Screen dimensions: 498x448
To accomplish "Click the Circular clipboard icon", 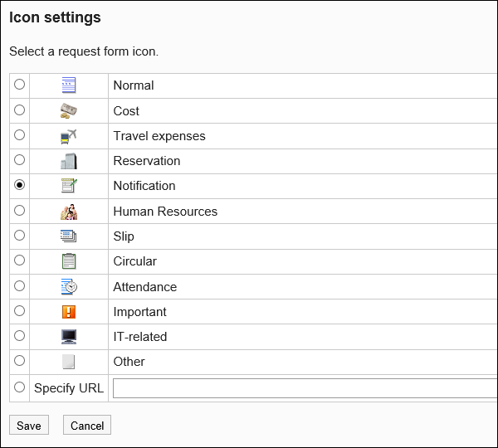I will [x=69, y=261].
